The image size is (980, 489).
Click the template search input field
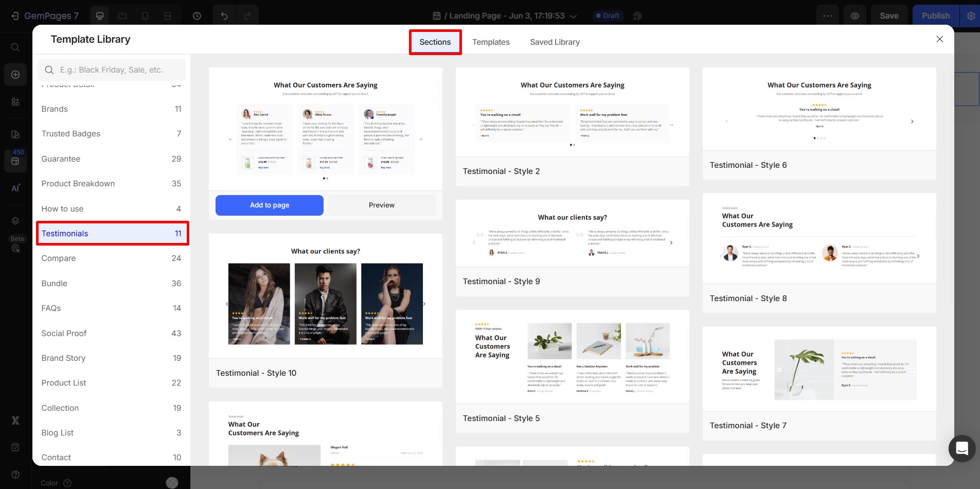coord(111,69)
